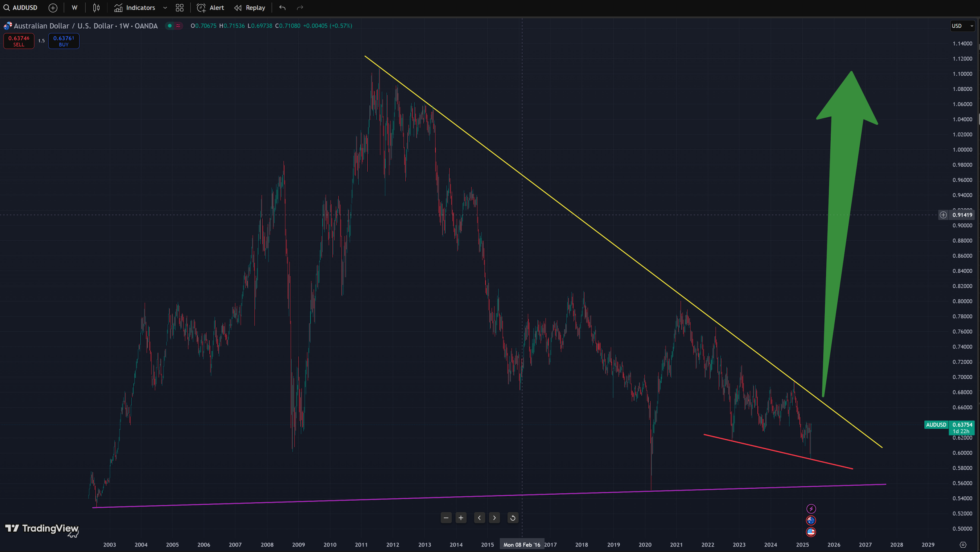
Task: Click the red SELL 0.63746 button
Action: tap(19, 41)
